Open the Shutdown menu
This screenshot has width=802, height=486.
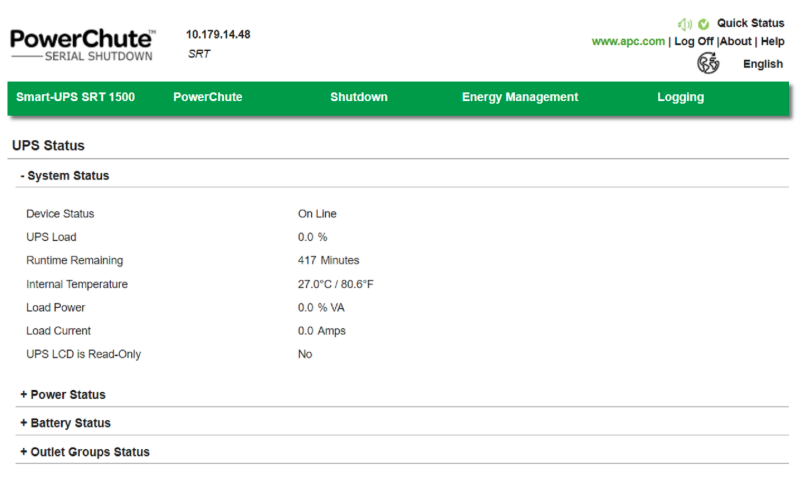pyautogui.click(x=359, y=97)
